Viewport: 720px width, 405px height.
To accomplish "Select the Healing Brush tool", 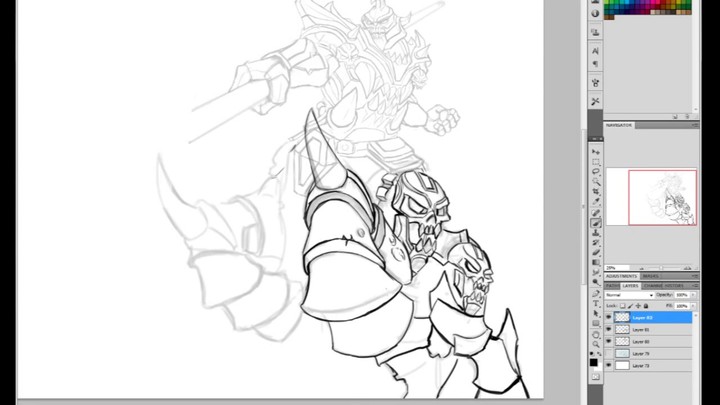I will coord(596,213).
